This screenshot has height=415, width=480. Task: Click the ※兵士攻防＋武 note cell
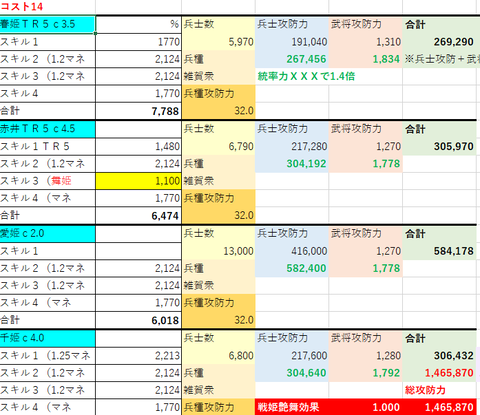tap(441, 59)
